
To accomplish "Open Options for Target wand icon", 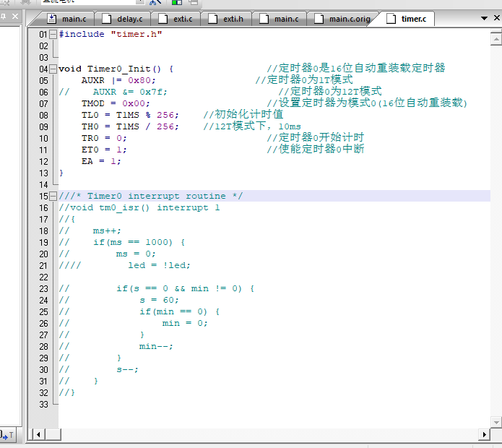I will pyautogui.click(x=155, y=2).
